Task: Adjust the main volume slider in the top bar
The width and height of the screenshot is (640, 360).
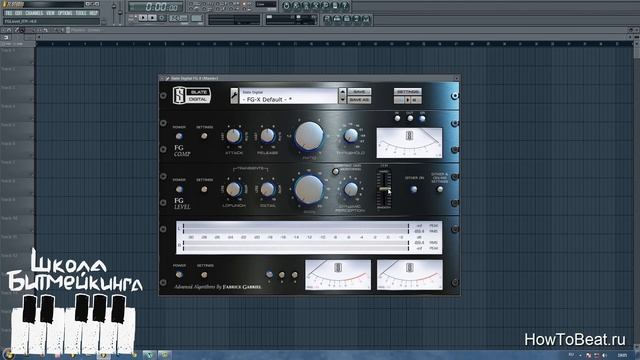Action: point(114,13)
